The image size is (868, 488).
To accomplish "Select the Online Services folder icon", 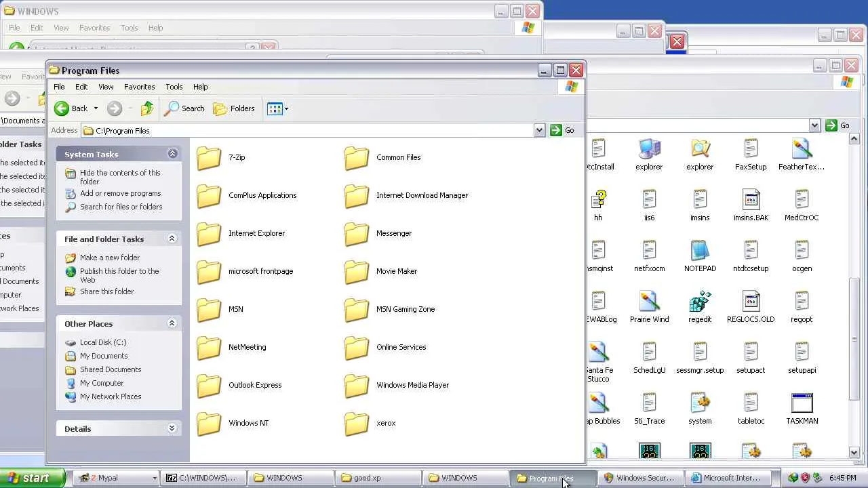I will [x=357, y=348].
